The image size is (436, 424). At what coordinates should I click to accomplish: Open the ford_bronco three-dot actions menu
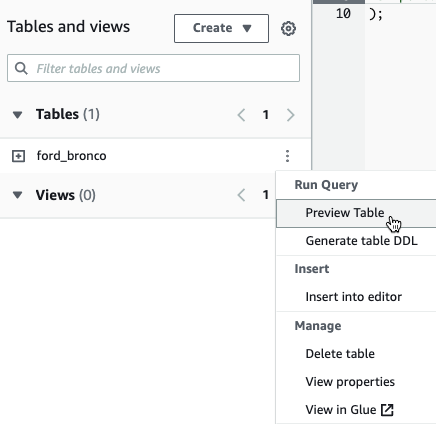point(287,156)
